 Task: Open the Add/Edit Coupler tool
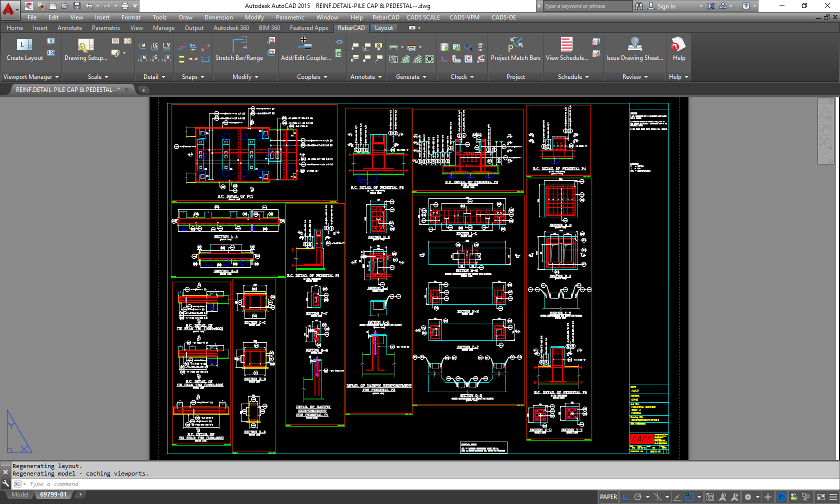pos(305,50)
